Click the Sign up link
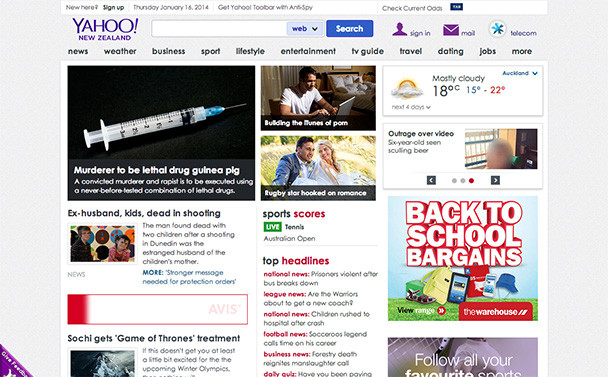The height and width of the screenshot is (377, 608). coord(113,7)
